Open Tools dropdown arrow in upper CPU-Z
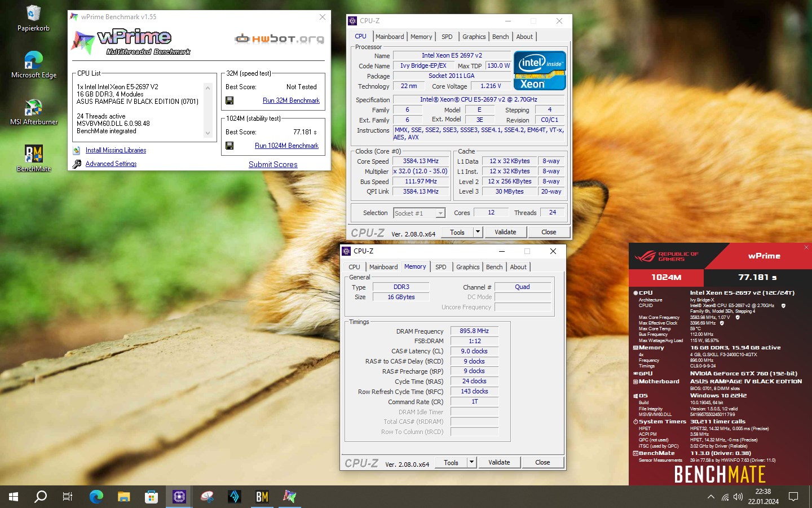 tap(478, 232)
